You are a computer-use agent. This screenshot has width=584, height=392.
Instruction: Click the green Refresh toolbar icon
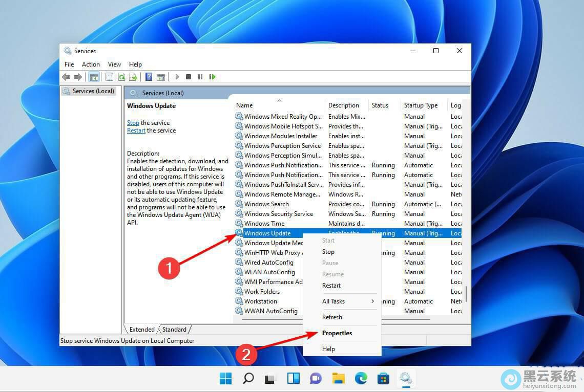(x=121, y=77)
